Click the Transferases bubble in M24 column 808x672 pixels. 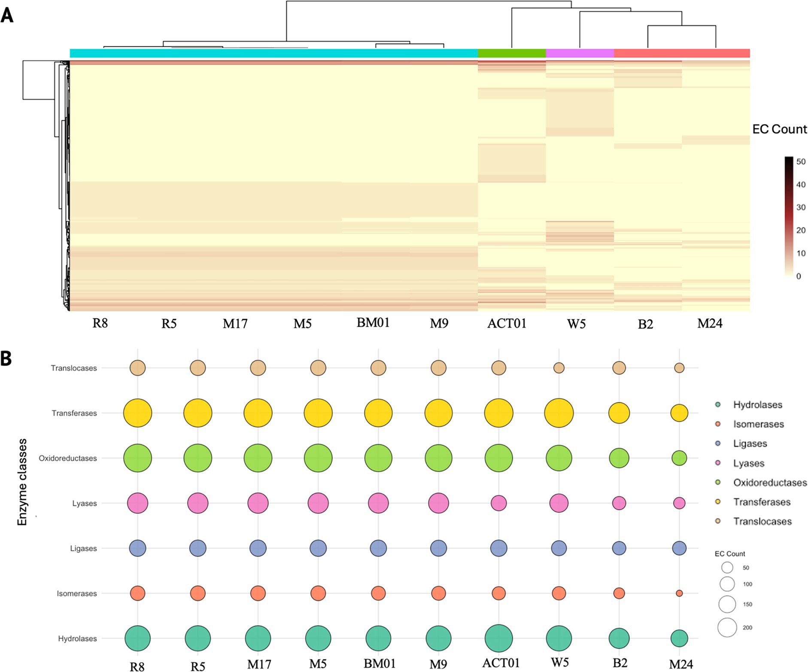click(x=679, y=413)
